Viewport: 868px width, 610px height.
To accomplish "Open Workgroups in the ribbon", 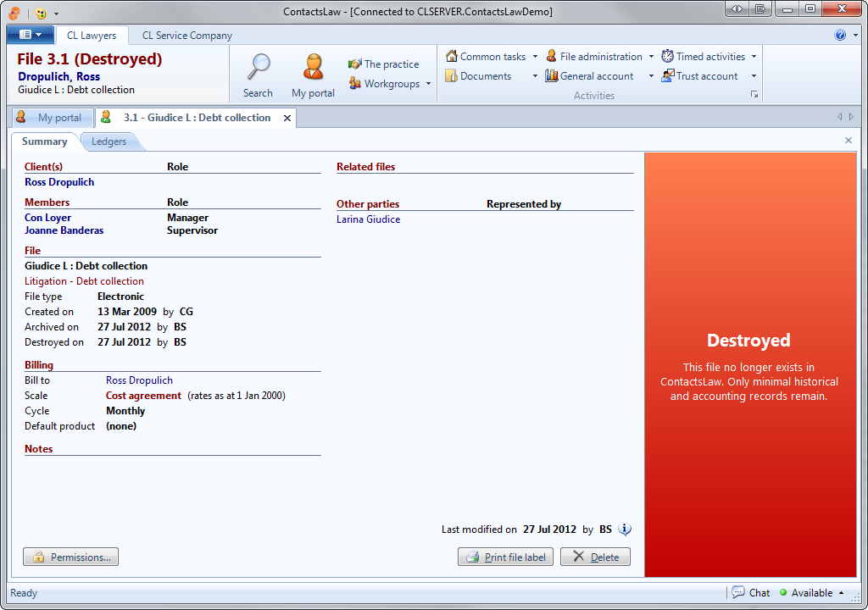I will pos(384,84).
